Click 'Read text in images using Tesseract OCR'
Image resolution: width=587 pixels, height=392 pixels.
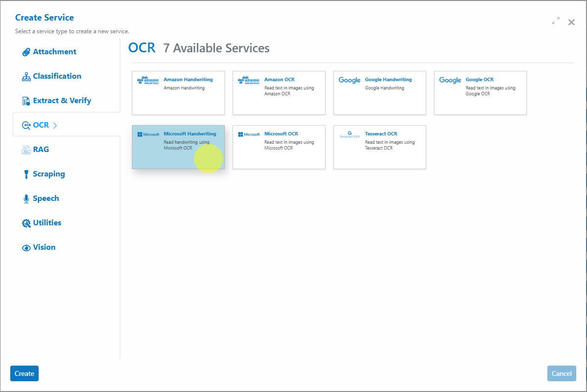coord(390,145)
